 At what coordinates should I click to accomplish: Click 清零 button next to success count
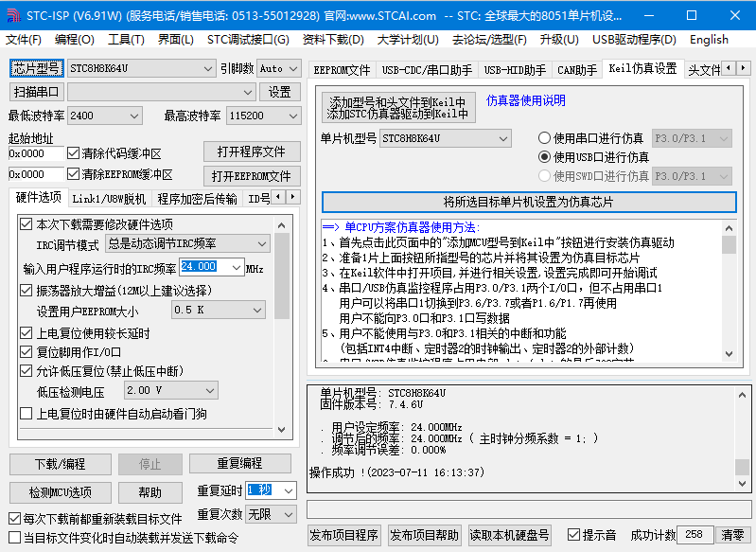click(x=733, y=535)
